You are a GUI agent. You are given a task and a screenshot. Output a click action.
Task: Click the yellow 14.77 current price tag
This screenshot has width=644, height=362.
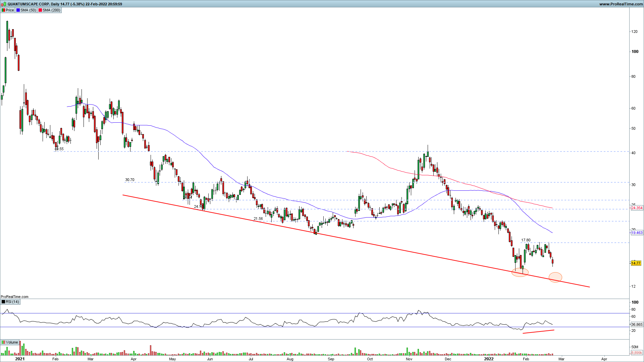[x=636, y=263]
